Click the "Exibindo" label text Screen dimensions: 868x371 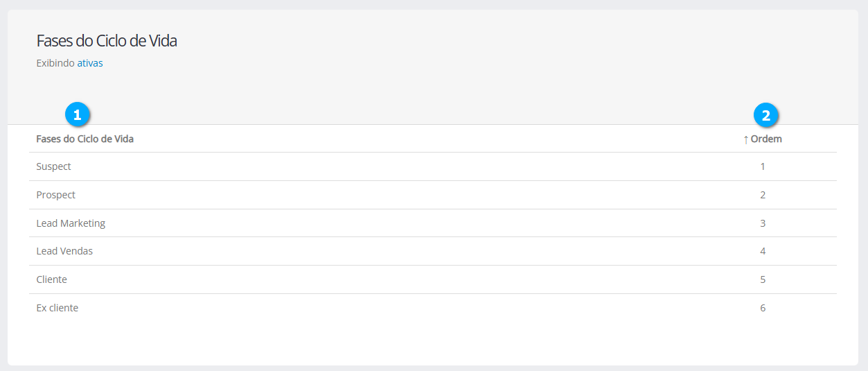pos(55,63)
